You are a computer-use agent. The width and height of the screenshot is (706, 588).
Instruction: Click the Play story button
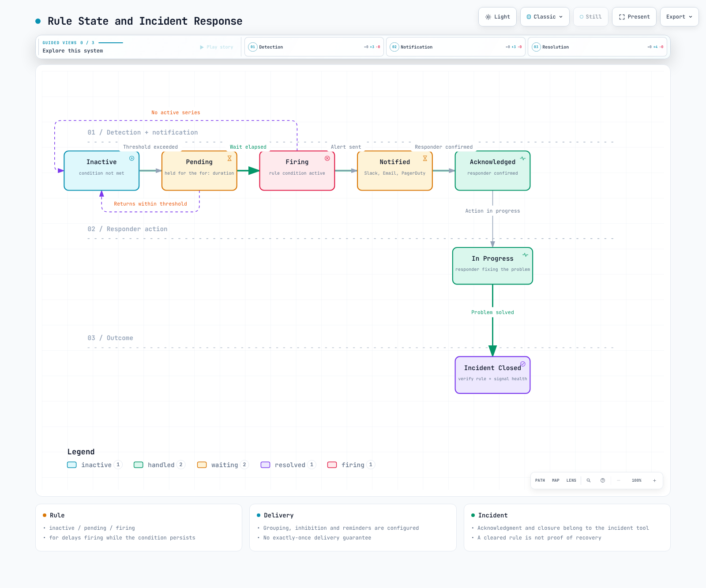217,47
